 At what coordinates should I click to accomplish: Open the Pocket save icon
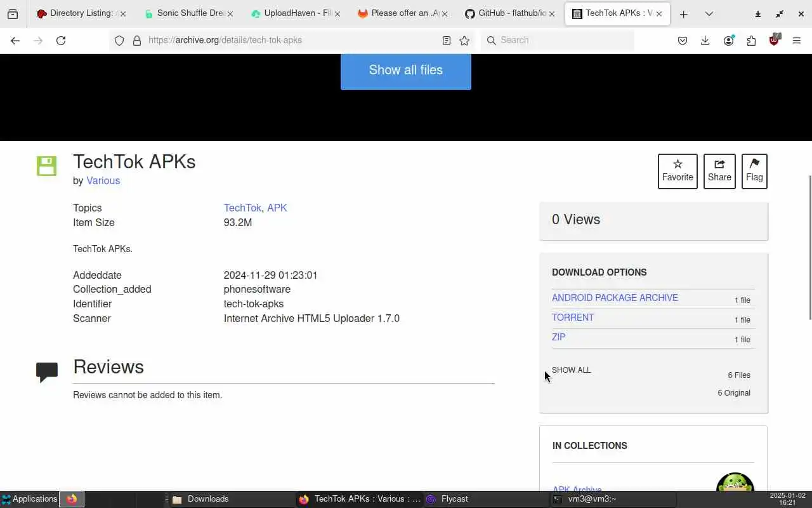pyautogui.click(x=683, y=41)
